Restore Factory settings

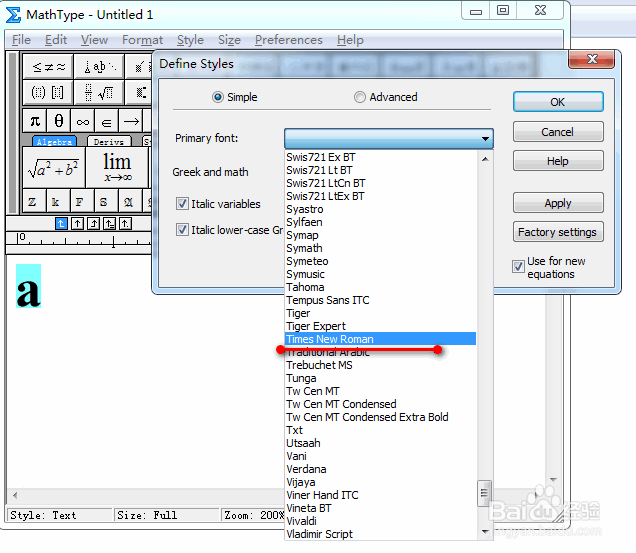coord(558,232)
